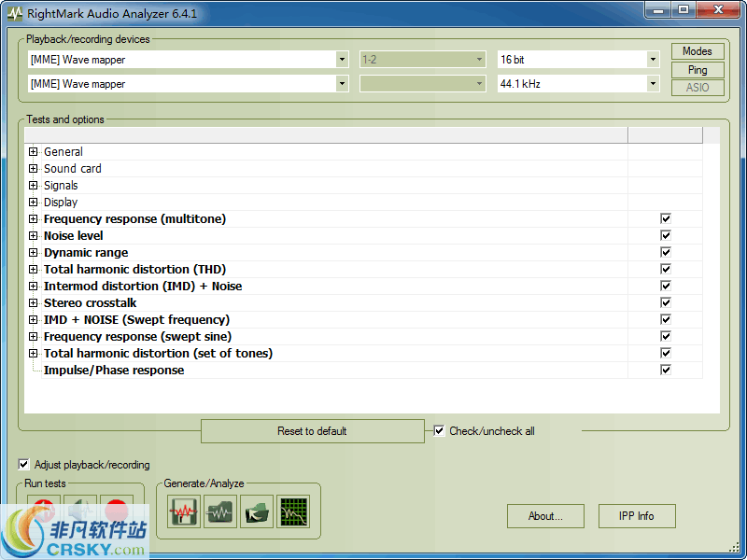Click the Ping button
747x560 pixels.
(x=698, y=69)
